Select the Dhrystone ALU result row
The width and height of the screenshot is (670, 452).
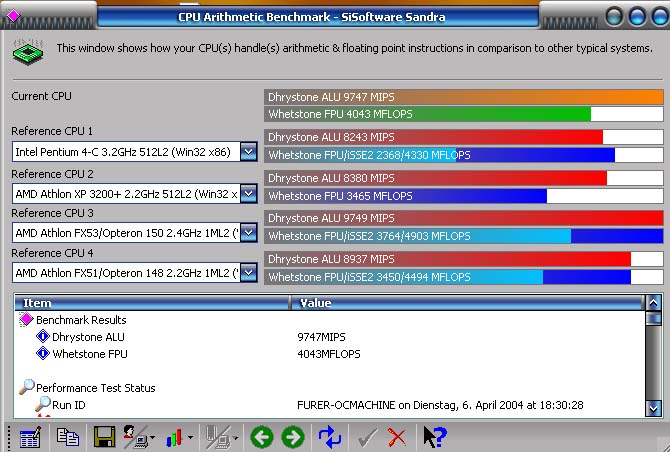point(88,337)
